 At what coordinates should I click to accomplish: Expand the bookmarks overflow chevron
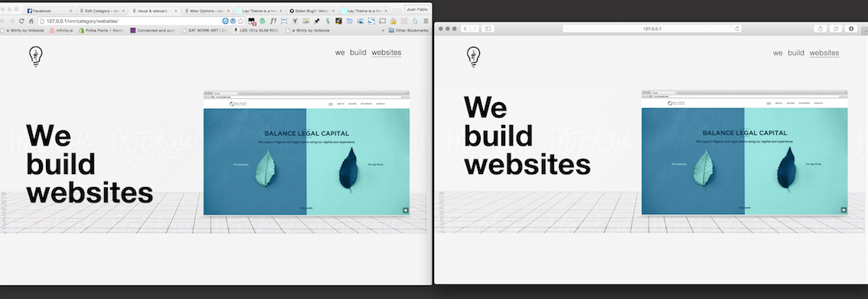coord(383,31)
